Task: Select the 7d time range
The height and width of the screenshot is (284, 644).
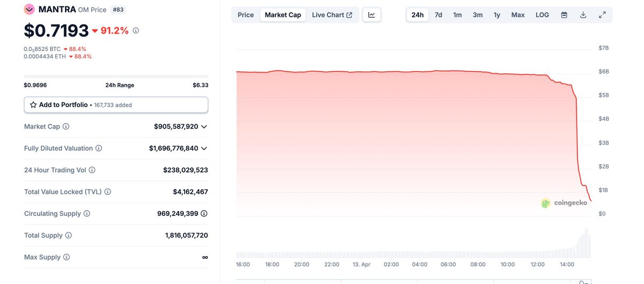Action: [x=438, y=15]
